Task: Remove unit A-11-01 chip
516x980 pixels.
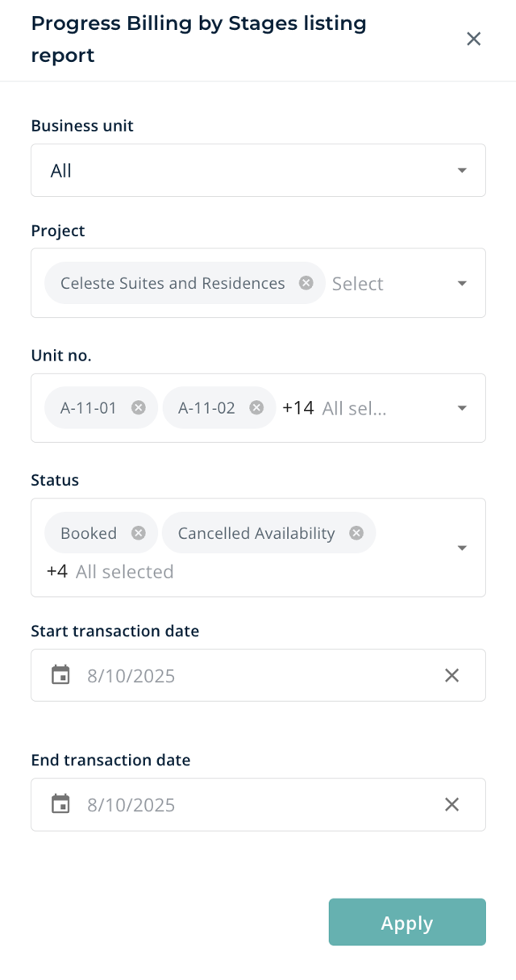Action: pos(139,408)
